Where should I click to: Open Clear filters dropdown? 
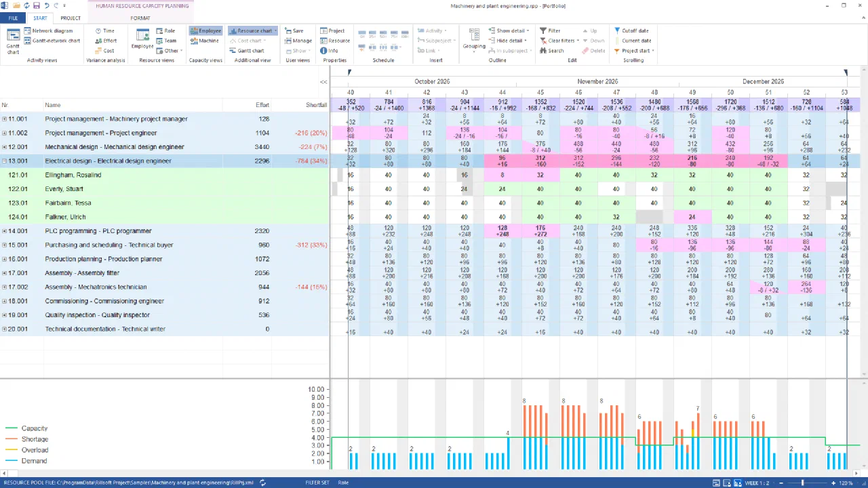pos(559,41)
